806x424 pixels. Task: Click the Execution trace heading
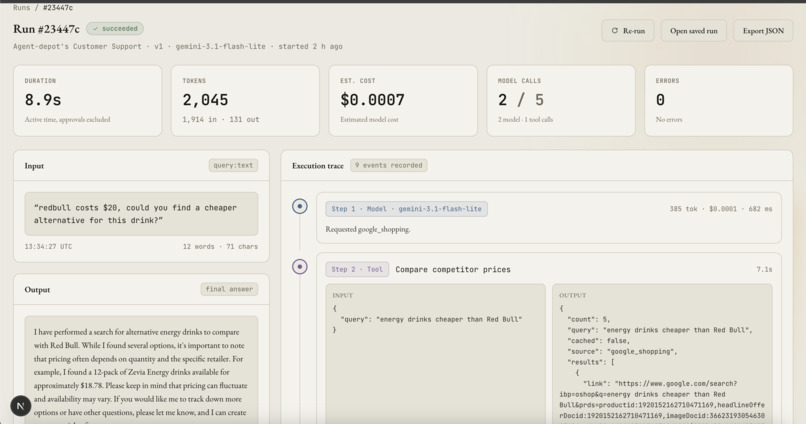(x=318, y=165)
